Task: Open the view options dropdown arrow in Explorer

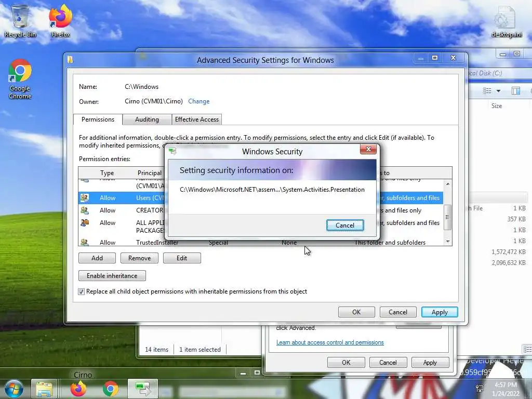Action: pos(498,90)
